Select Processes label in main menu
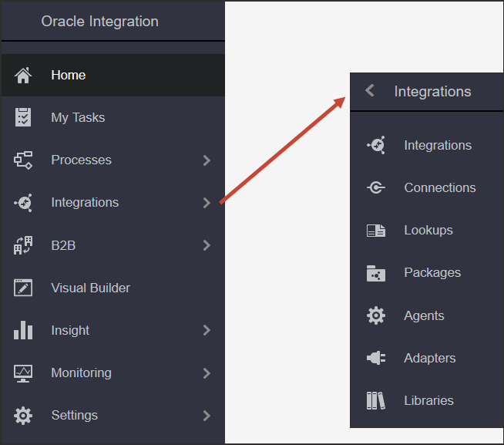504x445 pixels. [82, 160]
